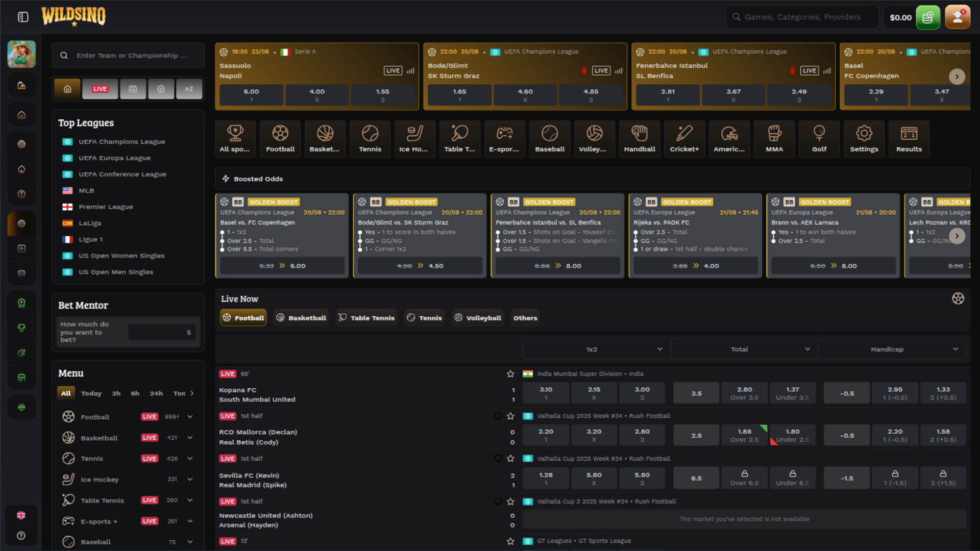The image size is (980, 551).
Task: Click the UK flag language icon in sidebar
Action: [21, 515]
